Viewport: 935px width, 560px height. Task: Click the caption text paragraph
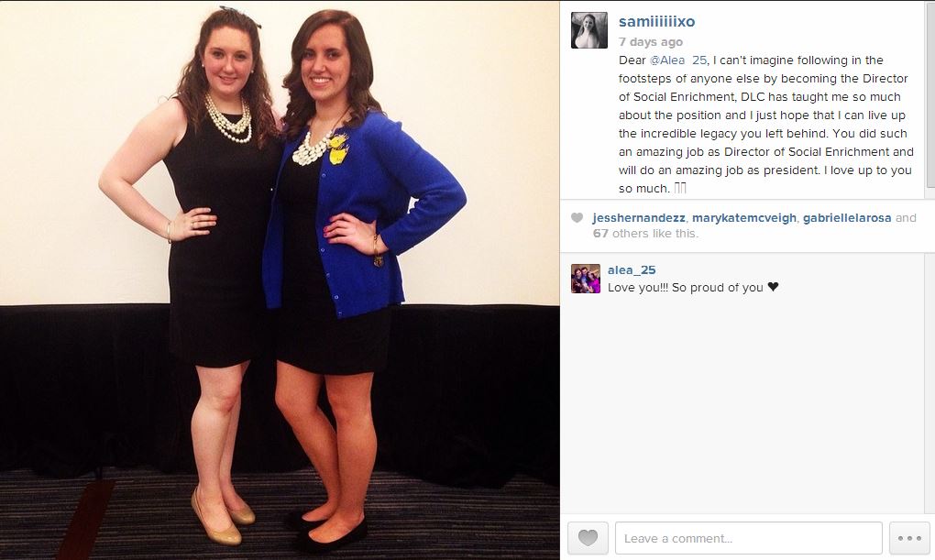pos(766,124)
